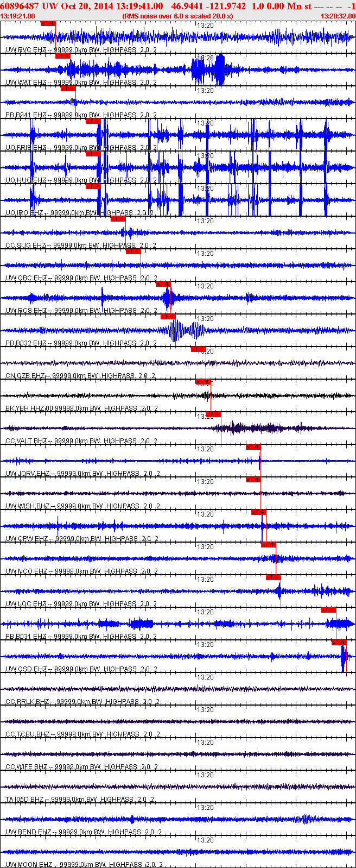The image size is (356, 868).
Task: Select the UW RCS EHZ station label
Action: coord(81,311)
